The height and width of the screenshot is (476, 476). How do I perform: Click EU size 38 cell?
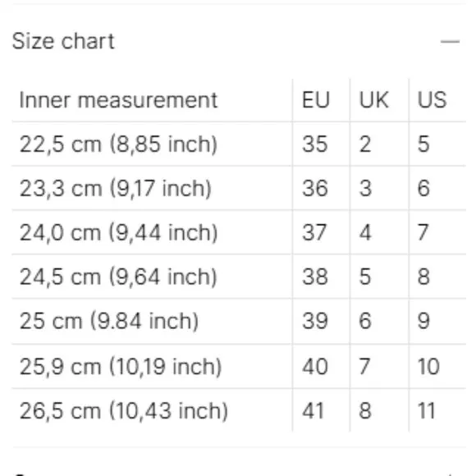coord(315,277)
